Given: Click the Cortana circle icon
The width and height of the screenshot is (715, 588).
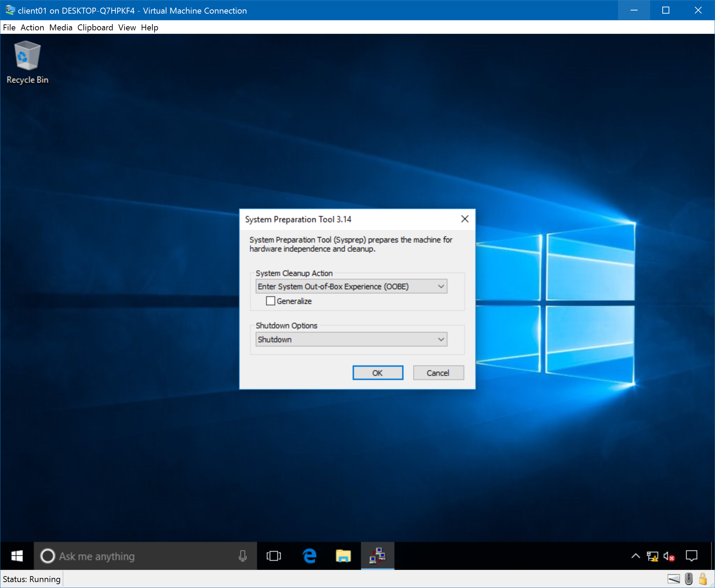Looking at the screenshot, I should tap(48, 556).
